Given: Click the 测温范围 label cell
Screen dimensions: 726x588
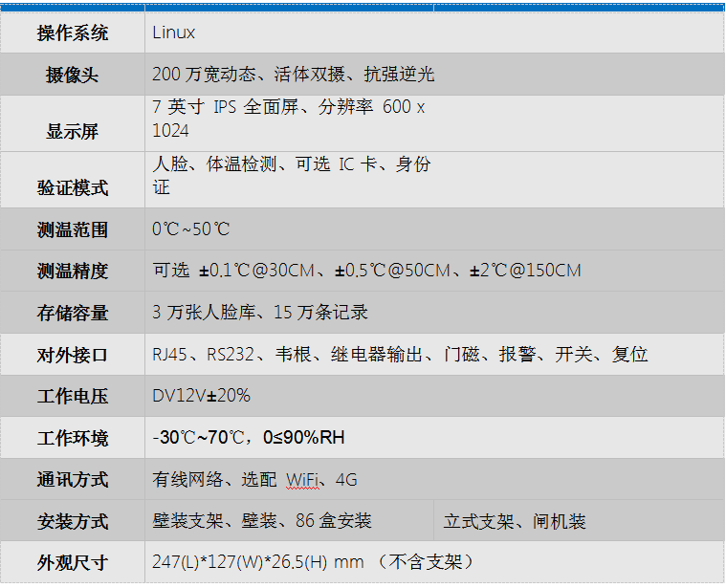Looking at the screenshot, I should [x=73, y=229].
